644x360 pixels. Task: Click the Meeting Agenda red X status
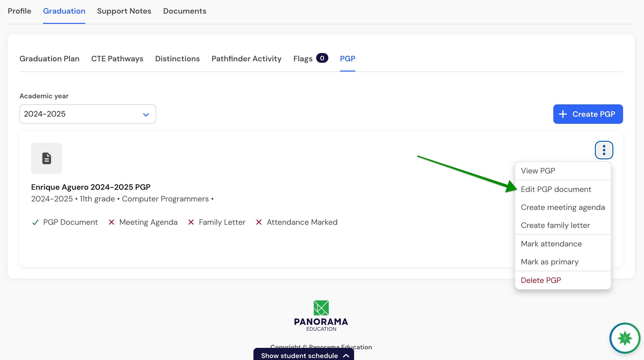(111, 222)
